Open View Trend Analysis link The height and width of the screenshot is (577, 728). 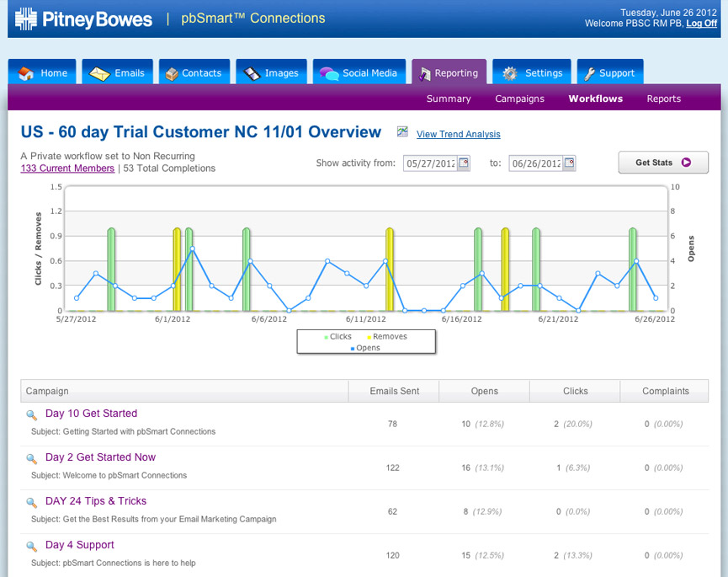click(x=458, y=134)
